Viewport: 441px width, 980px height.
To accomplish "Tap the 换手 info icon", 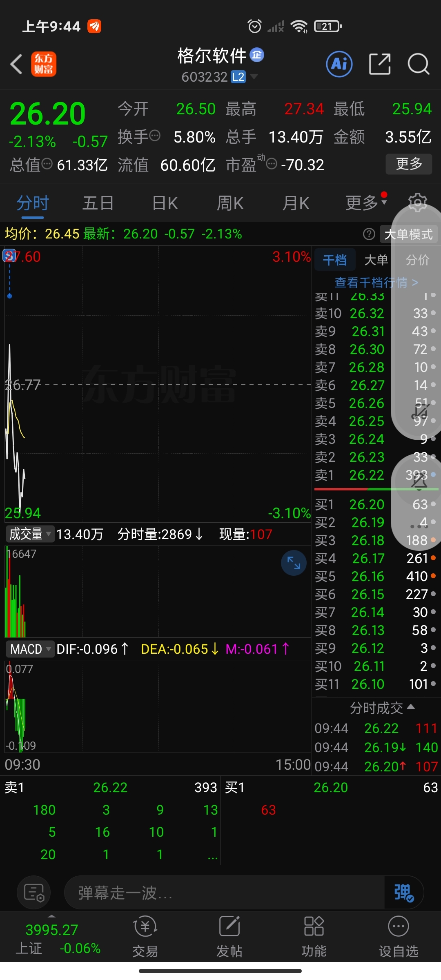I will (155, 136).
